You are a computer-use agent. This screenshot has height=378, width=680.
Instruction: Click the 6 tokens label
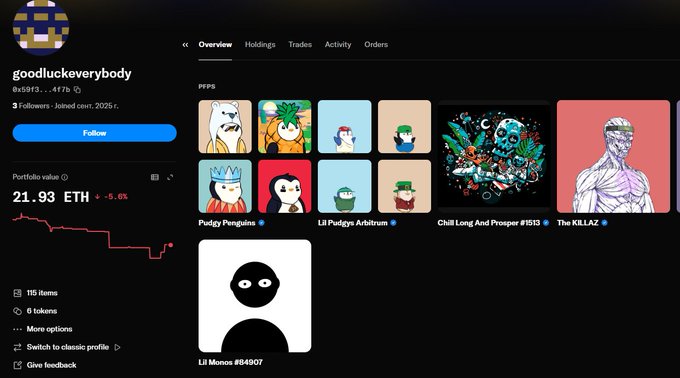point(42,311)
